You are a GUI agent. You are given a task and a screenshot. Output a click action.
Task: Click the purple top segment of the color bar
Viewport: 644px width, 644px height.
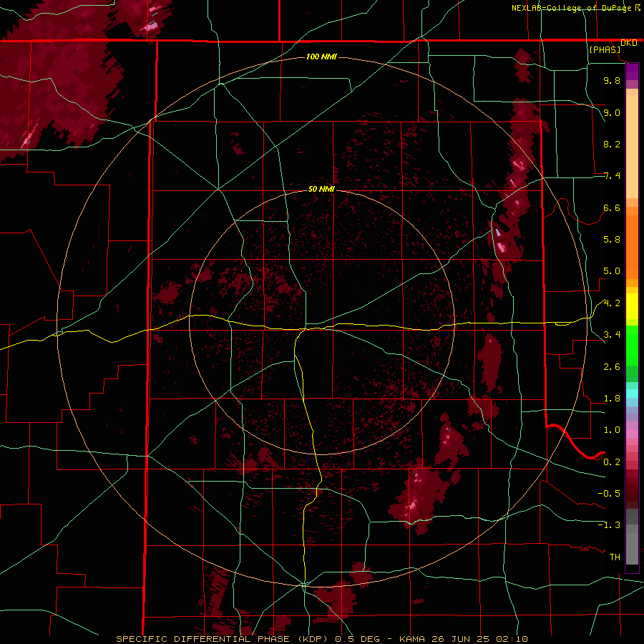tap(632, 72)
